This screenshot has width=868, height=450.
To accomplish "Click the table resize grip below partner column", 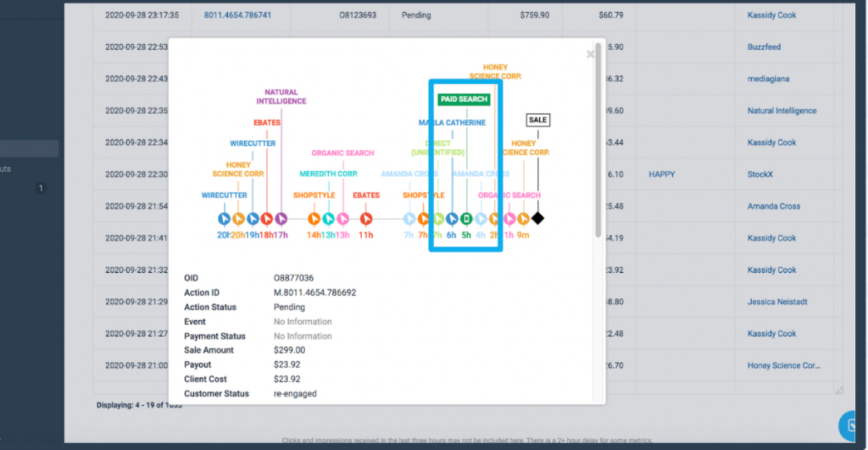I will [839, 390].
